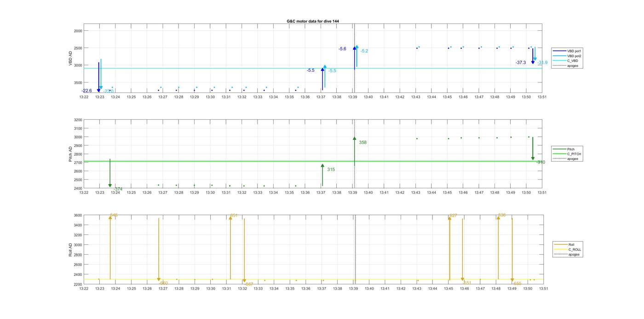
Task: Click the '3500' tick on VBD axis
Action: click(x=78, y=83)
